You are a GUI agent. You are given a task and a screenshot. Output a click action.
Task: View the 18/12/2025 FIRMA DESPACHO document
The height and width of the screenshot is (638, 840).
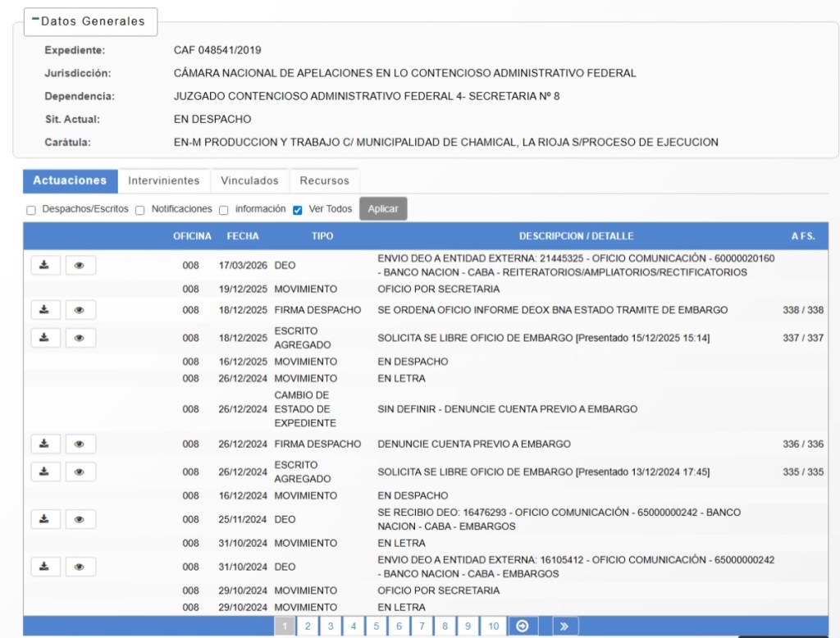[80, 310]
